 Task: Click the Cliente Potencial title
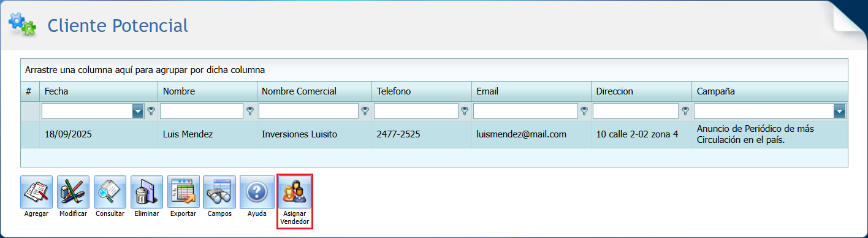(118, 26)
